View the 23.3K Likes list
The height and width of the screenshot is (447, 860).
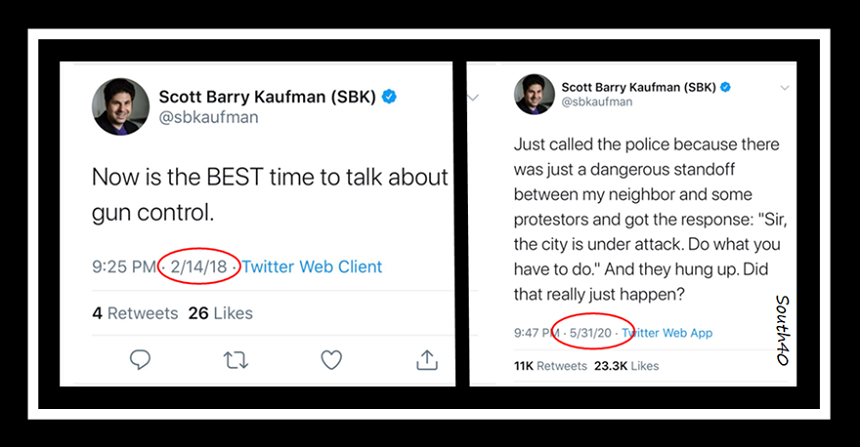tap(626, 366)
